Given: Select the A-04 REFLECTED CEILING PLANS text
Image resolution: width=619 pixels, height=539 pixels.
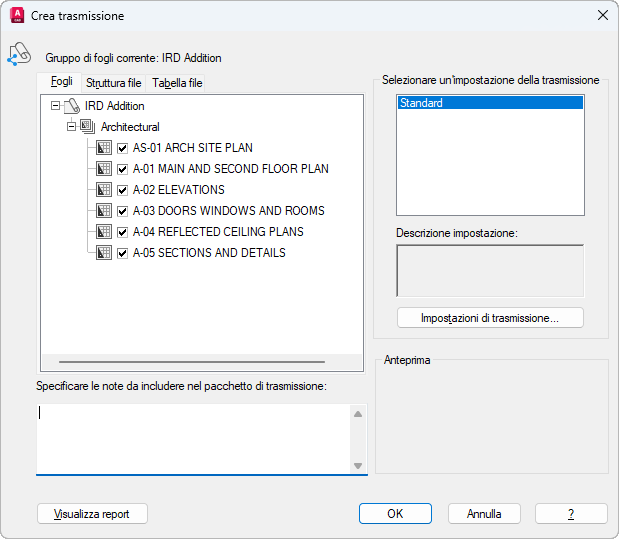Looking at the screenshot, I should [218, 231].
